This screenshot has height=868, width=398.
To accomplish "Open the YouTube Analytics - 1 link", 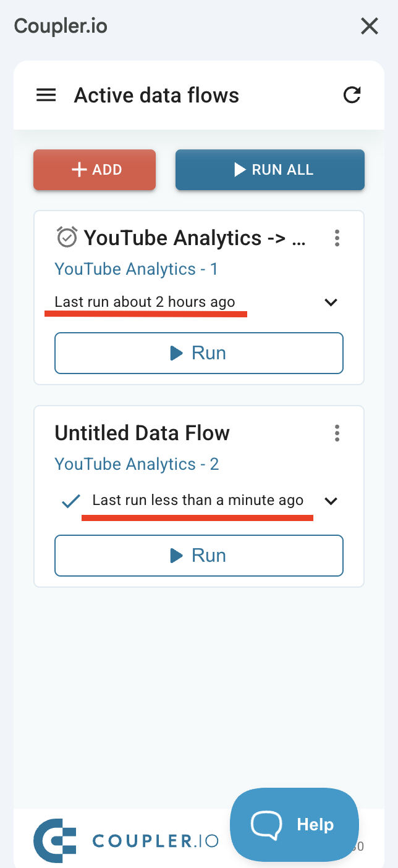I will point(136,269).
